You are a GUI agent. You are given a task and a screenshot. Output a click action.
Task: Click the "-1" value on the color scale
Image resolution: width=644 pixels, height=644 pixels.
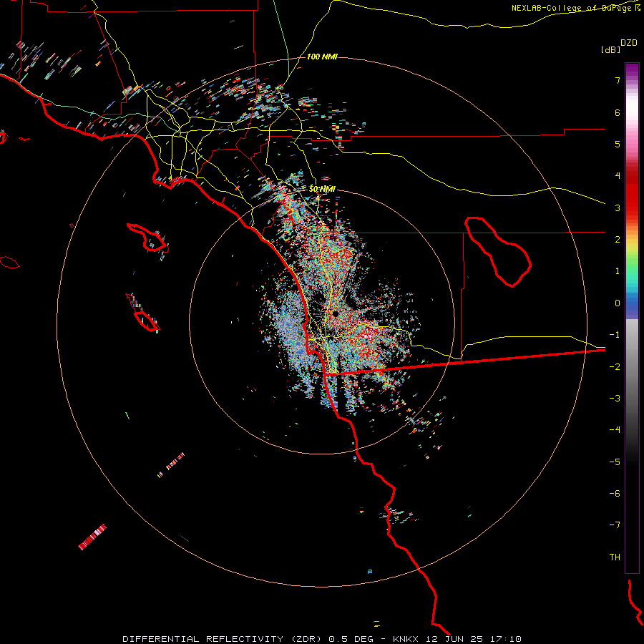pyautogui.click(x=615, y=335)
